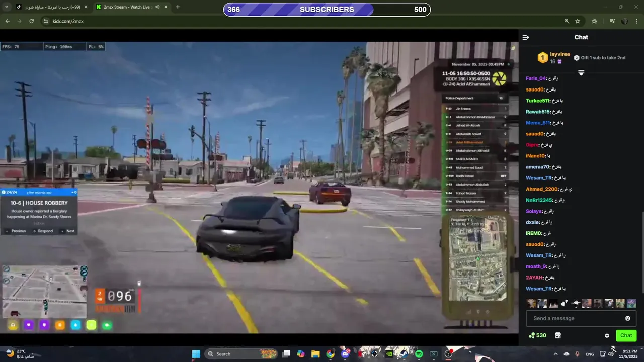Open Chrome from taskbar
The image size is (644, 362).
[x=330, y=354]
